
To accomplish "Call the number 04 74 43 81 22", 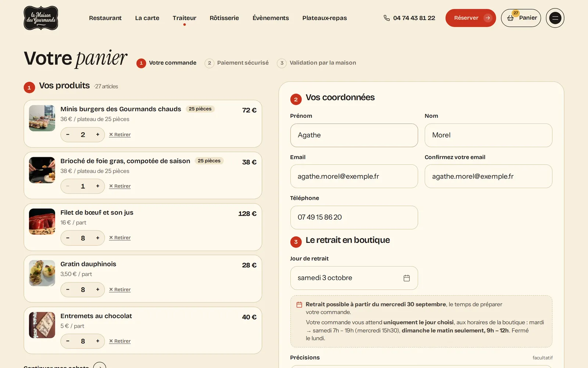I will point(414,18).
